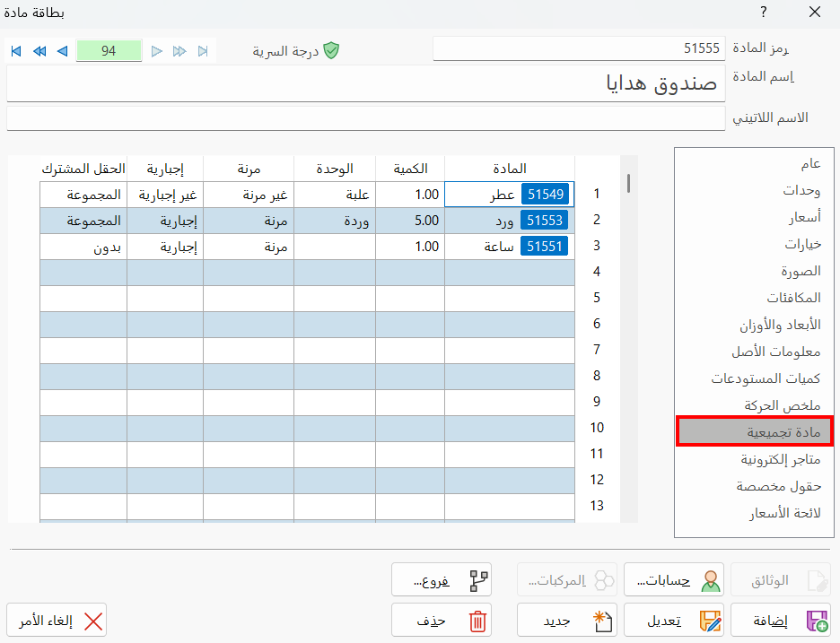Click the حذف (Delete) button

coord(442,621)
